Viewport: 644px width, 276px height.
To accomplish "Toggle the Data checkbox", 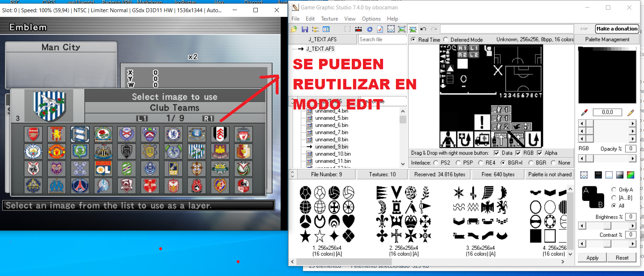I will (496, 153).
